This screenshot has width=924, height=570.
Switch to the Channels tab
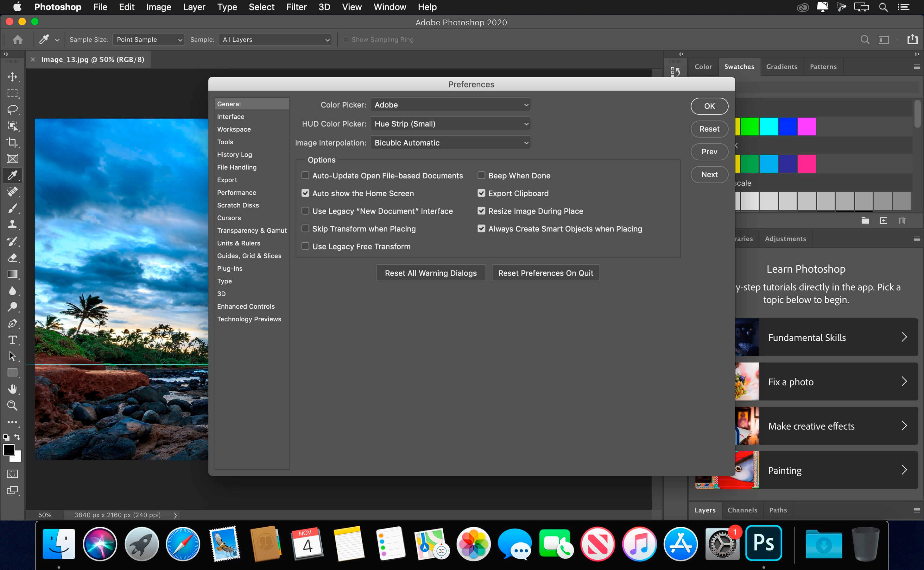click(741, 510)
